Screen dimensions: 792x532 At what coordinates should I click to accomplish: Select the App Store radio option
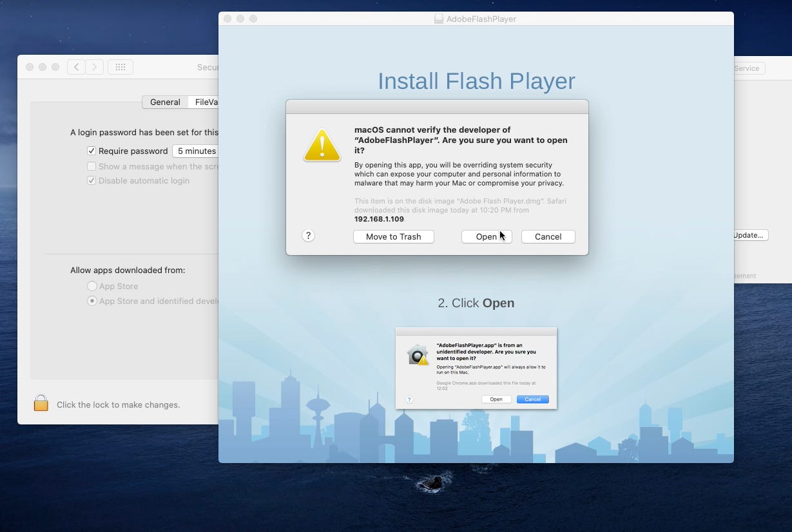92,286
